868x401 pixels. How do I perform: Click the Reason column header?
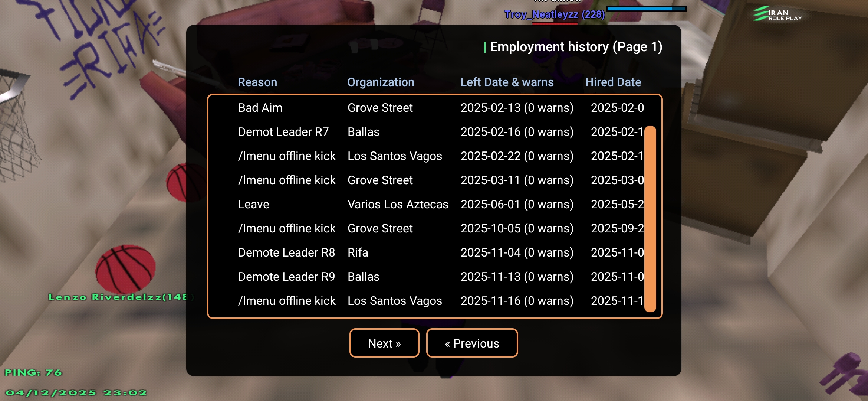click(257, 82)
